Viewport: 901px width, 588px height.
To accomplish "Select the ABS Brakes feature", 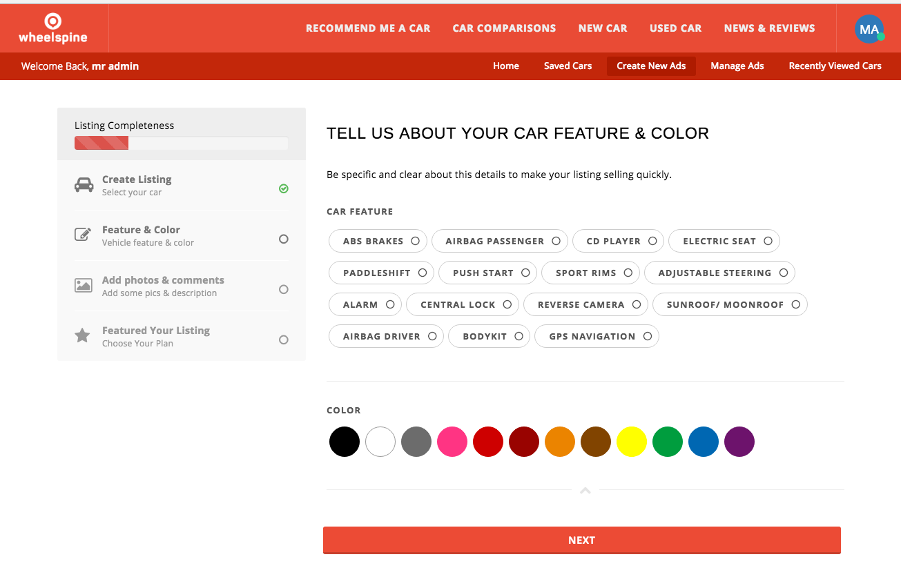I will pos(381,241).
